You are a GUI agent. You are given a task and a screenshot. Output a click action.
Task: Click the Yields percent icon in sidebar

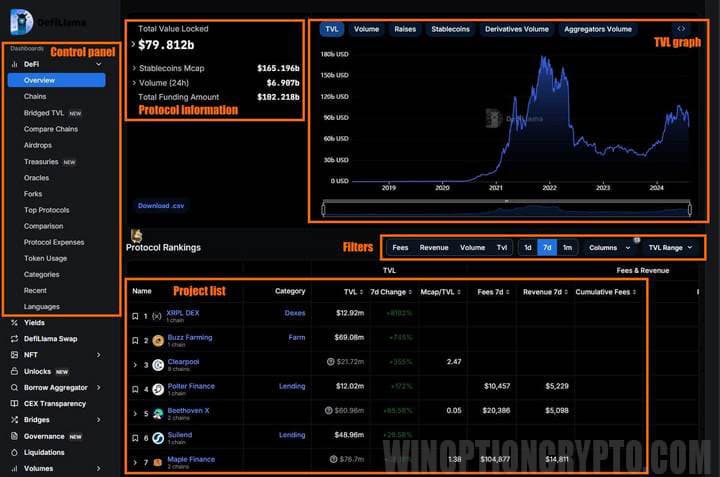tap(14, 322)
